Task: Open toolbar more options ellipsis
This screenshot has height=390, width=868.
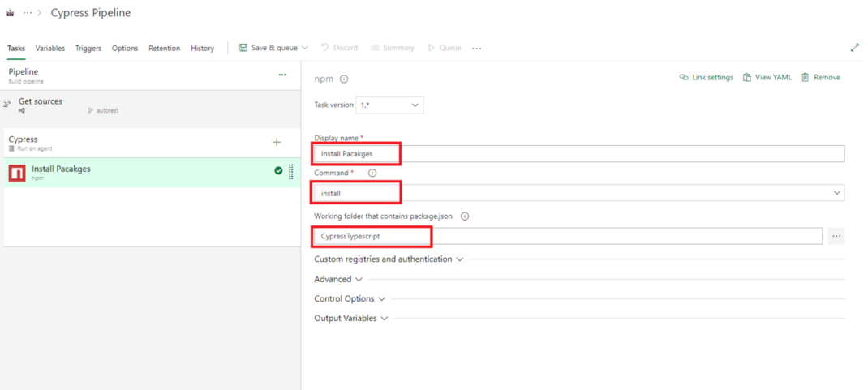Action: (477, 49)
